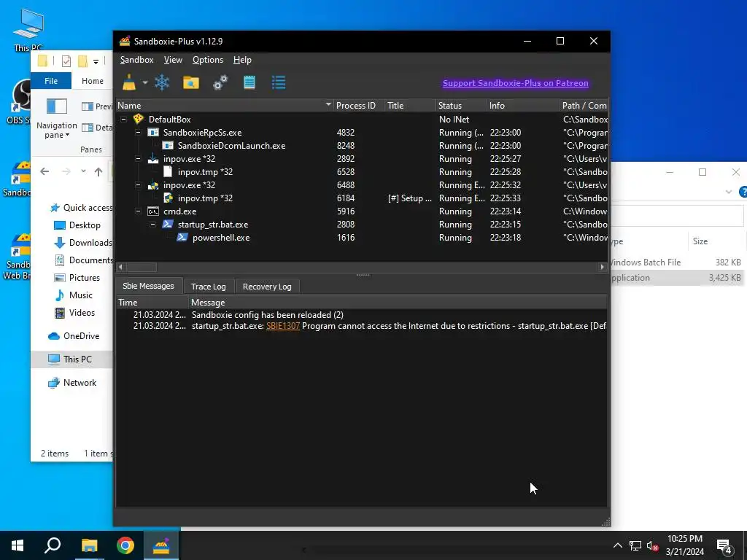The image size is (747, 560).
Task: Collapse the DefaultBox tree node
Action: 123,119
